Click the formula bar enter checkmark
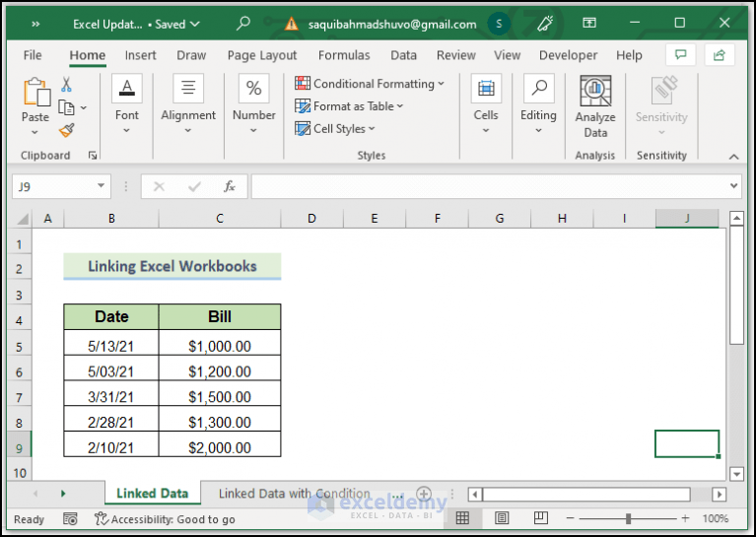 click(194, 186)
